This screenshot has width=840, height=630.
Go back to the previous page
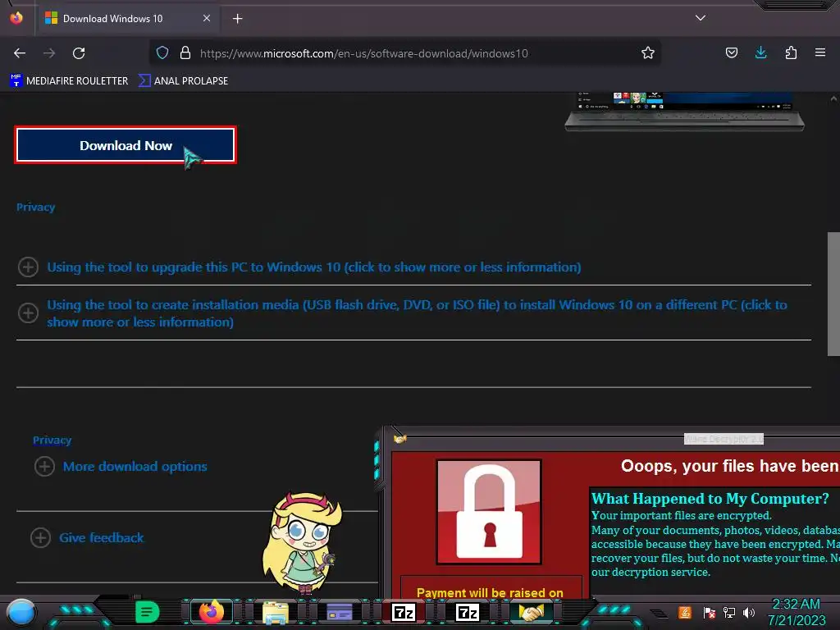click(x=20, y=53)
